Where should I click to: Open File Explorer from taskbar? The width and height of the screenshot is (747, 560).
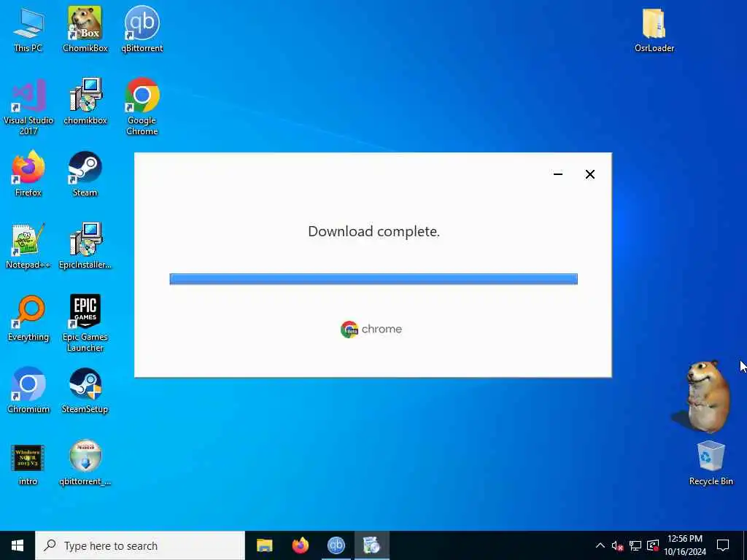point(264,545)
